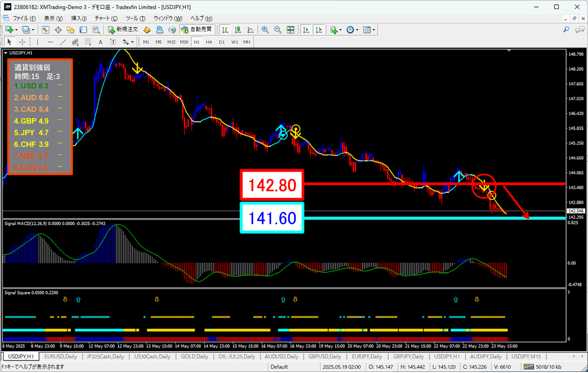This screenshot has height=373, width=588.
Task: Click the 新規注文 new order button
Action: coord(123,29)
